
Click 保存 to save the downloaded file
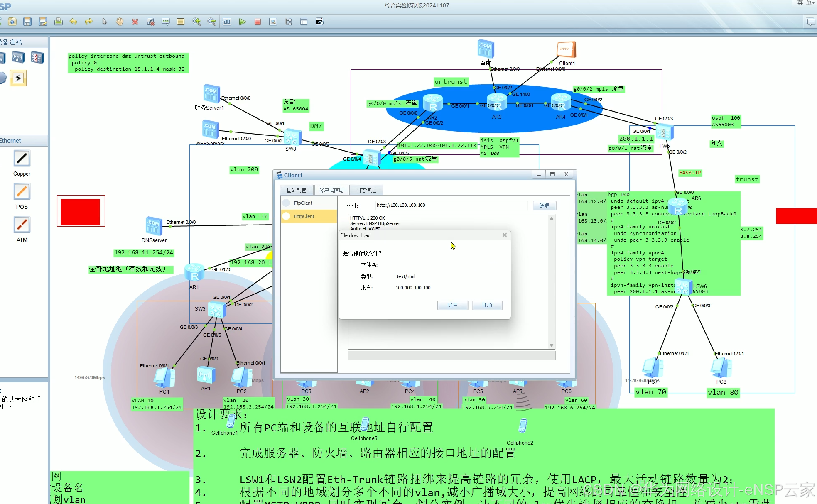click(x=452, y=305)
